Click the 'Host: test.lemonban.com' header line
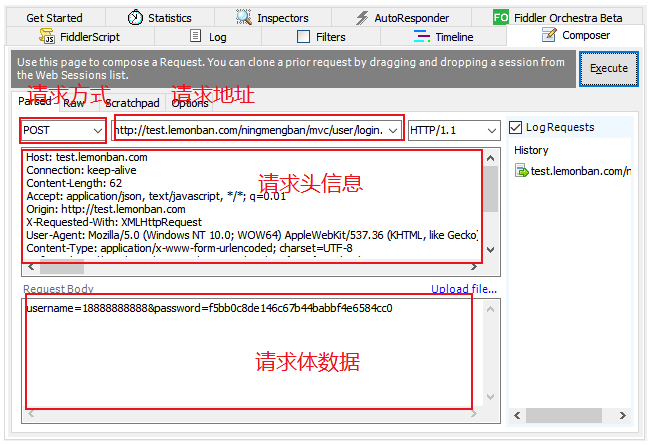 [87, 157]
